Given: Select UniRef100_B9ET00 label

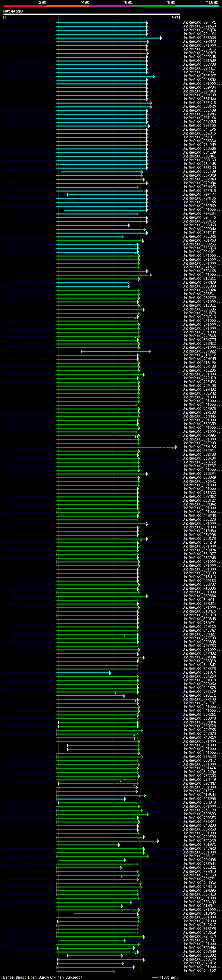Looking at the screenshot, I should (x=199, y=125).
